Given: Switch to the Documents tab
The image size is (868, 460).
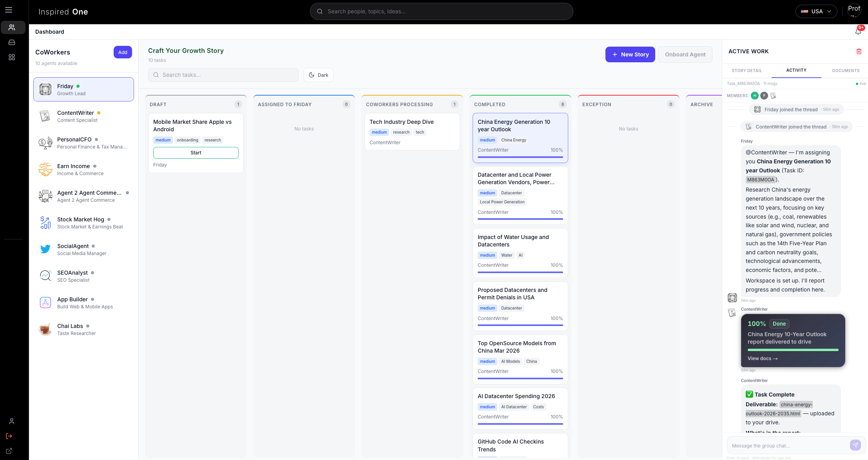Looking at the screenshot, I should pyautogui.click(x=846, y=71).
